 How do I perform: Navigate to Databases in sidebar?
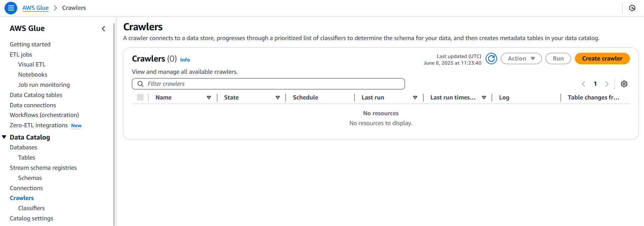[24, 147]
